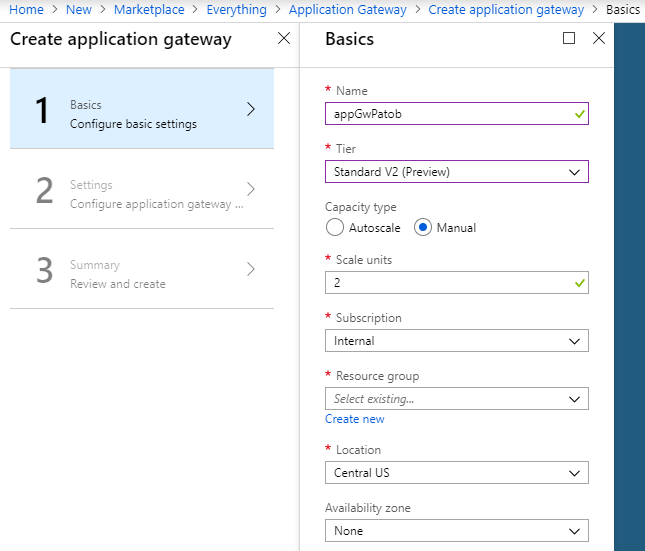Image resolution: width=645 pixels, height=551 pixels.
Task: Go to Home in the breadcrumb
Action: coord(26,9)
